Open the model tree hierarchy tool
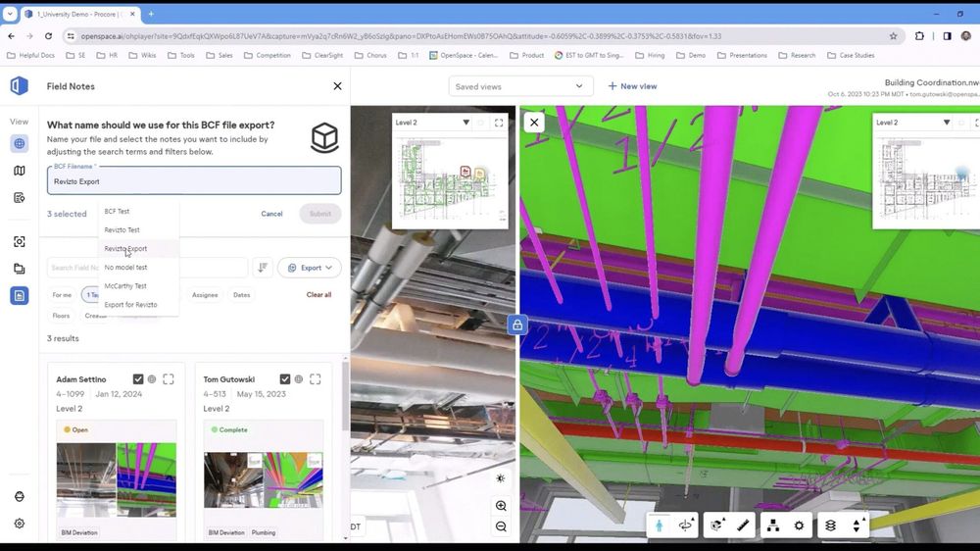The height and width of the screenshot is (551, 980). (772, 526)
